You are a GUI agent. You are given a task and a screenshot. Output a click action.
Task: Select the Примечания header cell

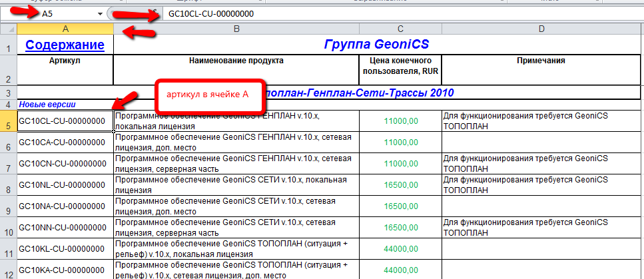click(541, 70)
